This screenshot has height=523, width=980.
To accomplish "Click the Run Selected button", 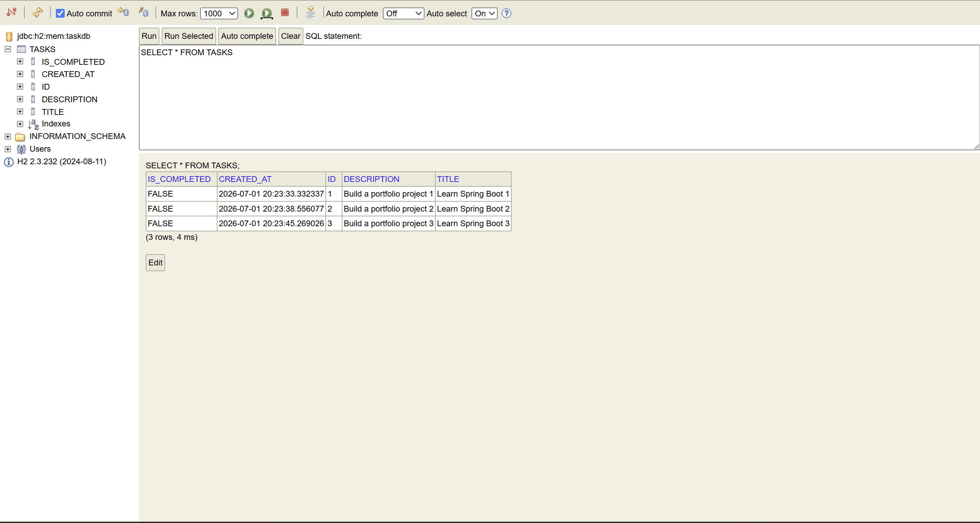I will click(189, 36).
